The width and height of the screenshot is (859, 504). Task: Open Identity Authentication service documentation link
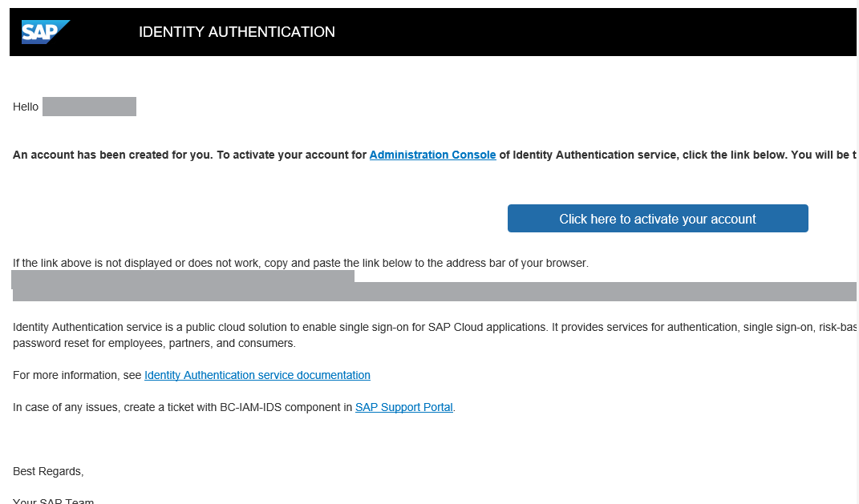257,375
